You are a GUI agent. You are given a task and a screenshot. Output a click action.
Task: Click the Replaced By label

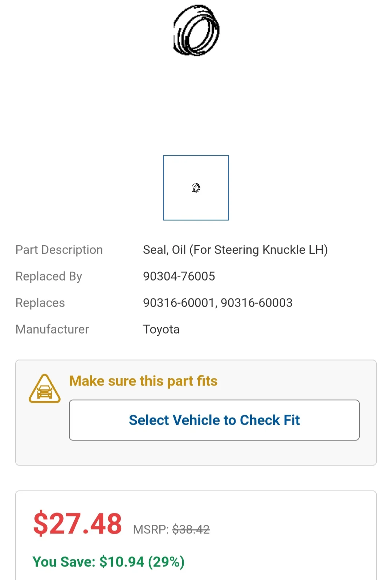[49, 277]
